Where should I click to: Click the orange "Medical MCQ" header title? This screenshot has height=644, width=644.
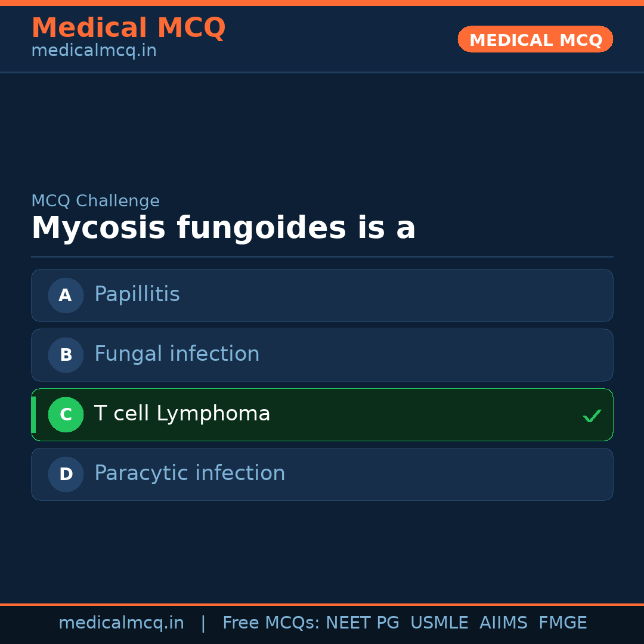pyautogui.click(x=128, y=28)
